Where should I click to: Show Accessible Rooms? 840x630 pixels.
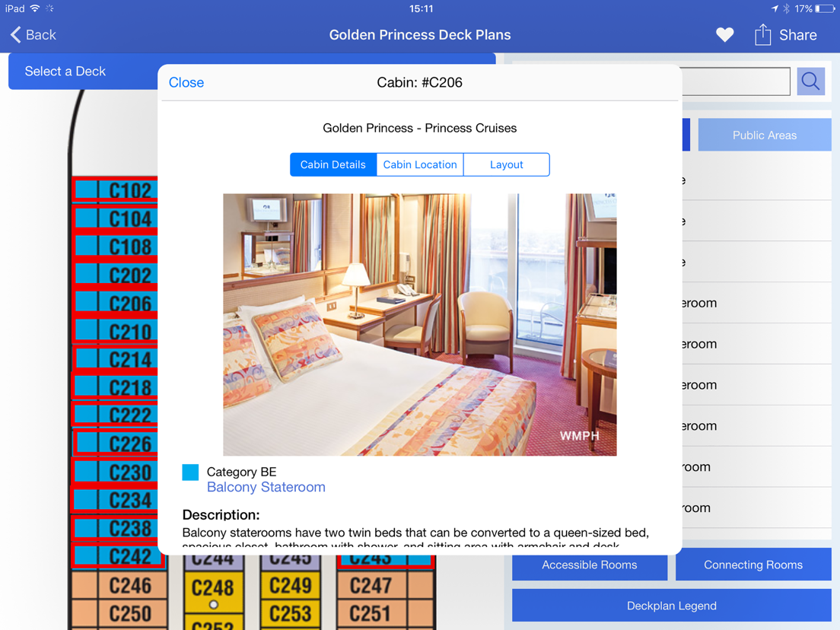click(589, 565)
